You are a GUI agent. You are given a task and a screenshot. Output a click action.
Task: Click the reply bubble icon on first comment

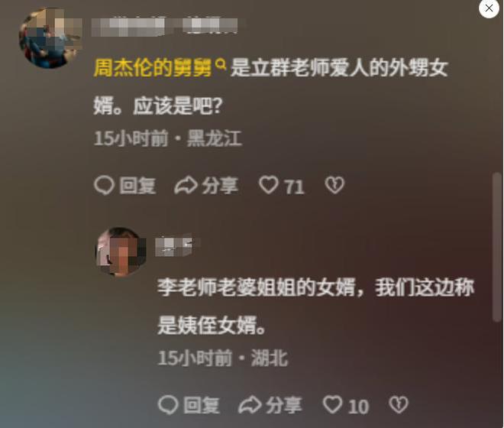(x=104, y=186)
